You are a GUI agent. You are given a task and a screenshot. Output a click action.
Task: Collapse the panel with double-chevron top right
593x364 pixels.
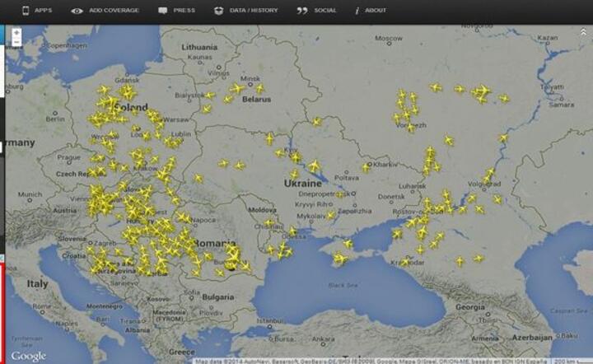(x=584, y=32)
